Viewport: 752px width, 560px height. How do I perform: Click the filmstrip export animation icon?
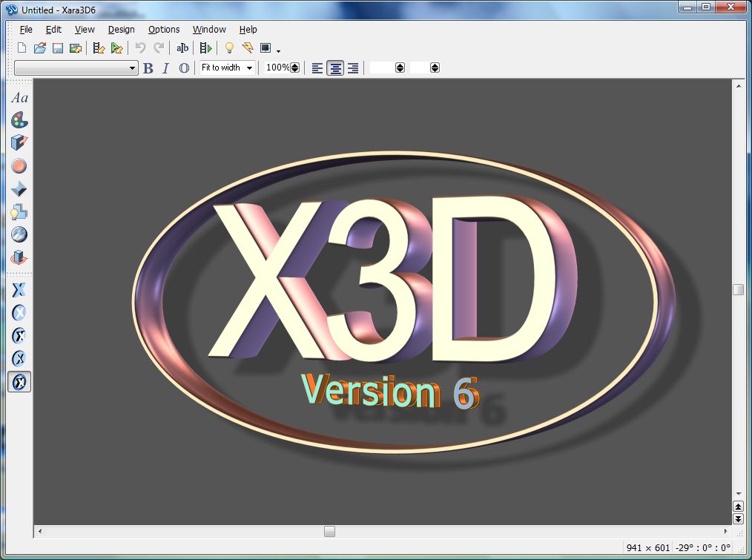coord(99,48)
